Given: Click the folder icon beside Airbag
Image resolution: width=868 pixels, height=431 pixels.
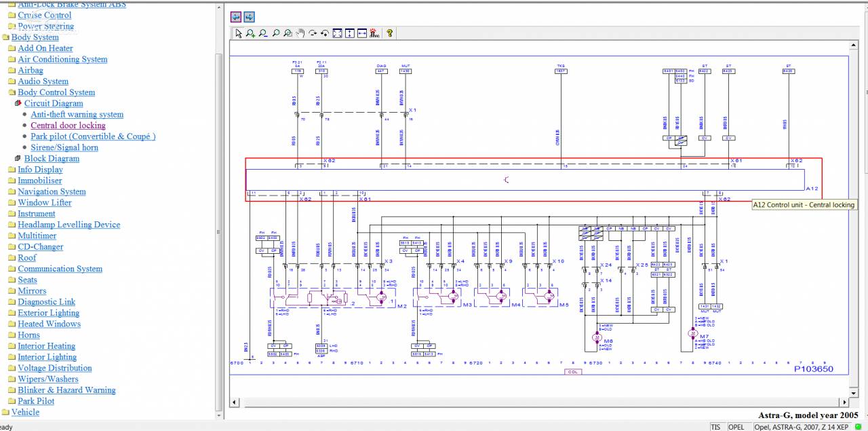Looking at the screenshot, I should pyautogui.click(x=12, y=70).
